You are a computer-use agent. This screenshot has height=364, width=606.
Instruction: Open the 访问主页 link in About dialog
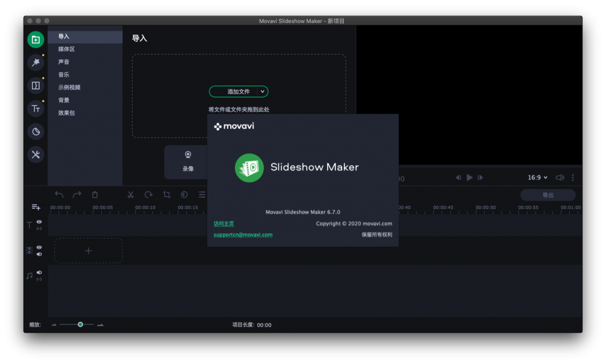pos(224,224)
